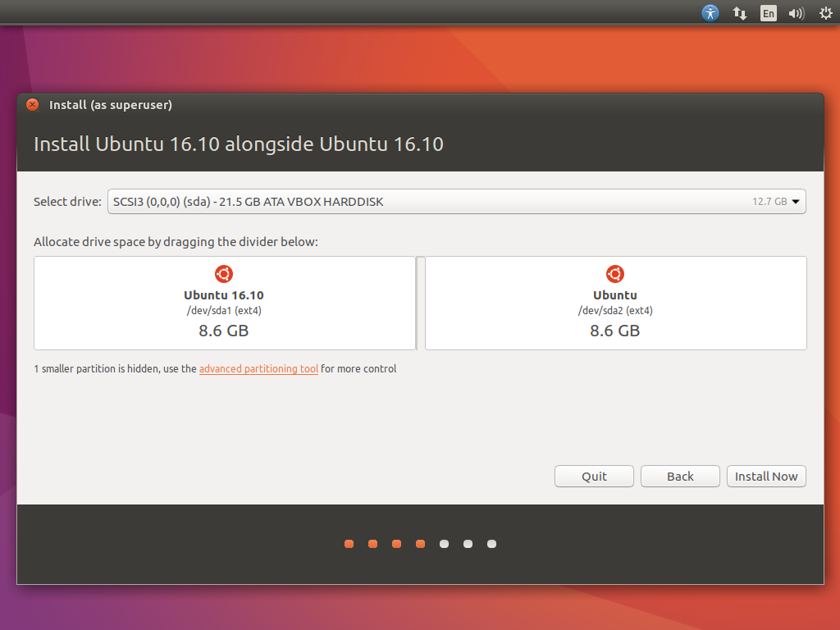
Task: Click the Ubuntu logo in the sda1 partition
Action: click(x=224, y=274)
